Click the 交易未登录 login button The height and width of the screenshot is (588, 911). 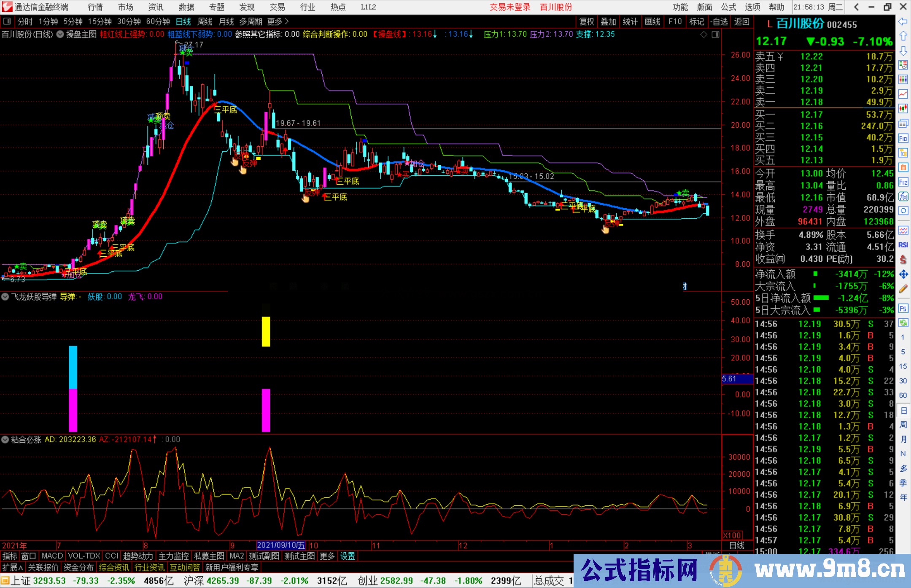pos(510,7)
